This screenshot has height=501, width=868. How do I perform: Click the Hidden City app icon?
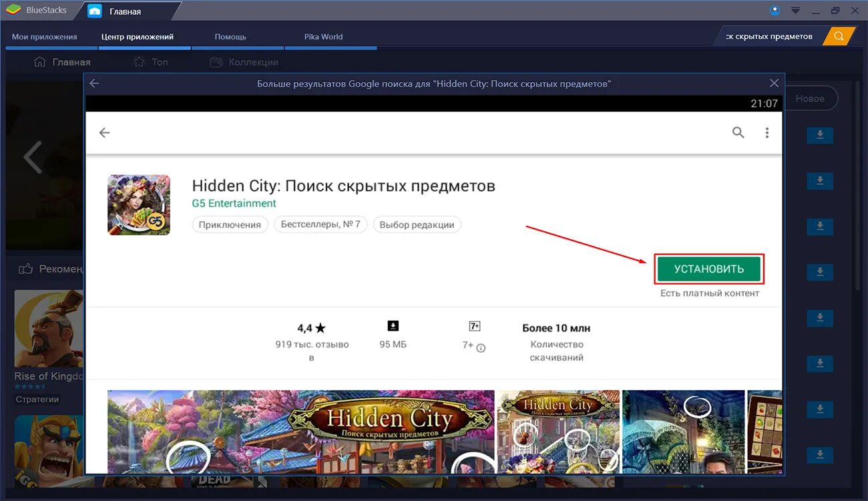(x=139, y=205)
